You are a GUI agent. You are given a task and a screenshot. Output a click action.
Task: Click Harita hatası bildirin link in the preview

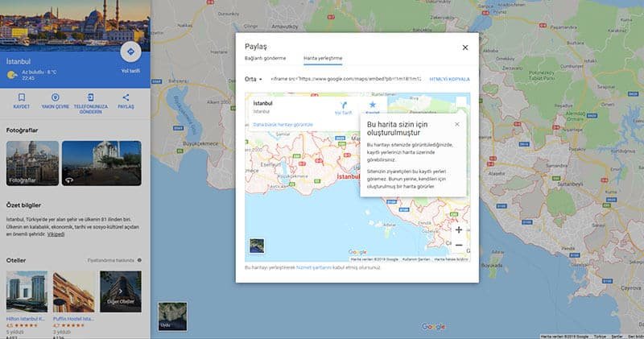451,259
